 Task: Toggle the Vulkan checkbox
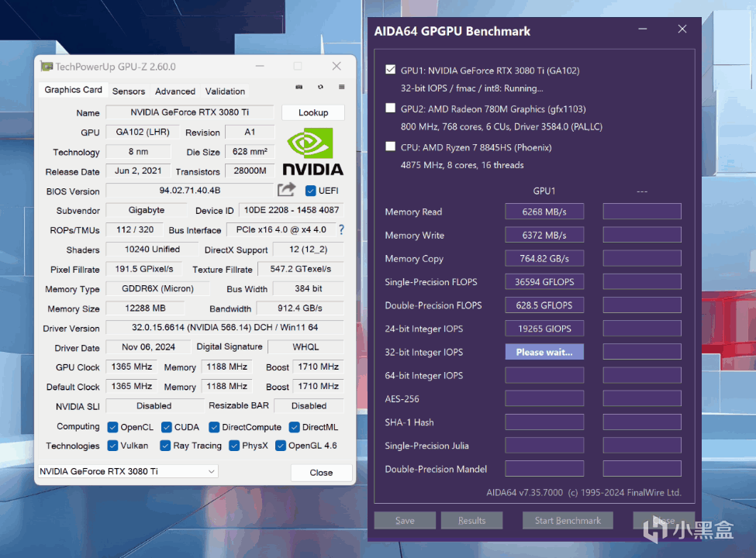(113, 446)
